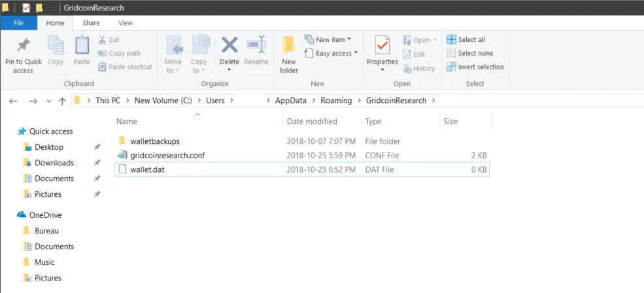This screenshot has height=293, width=644.
Task: Expand the Properties dropdown arrow
Action: tap(382, 70)
